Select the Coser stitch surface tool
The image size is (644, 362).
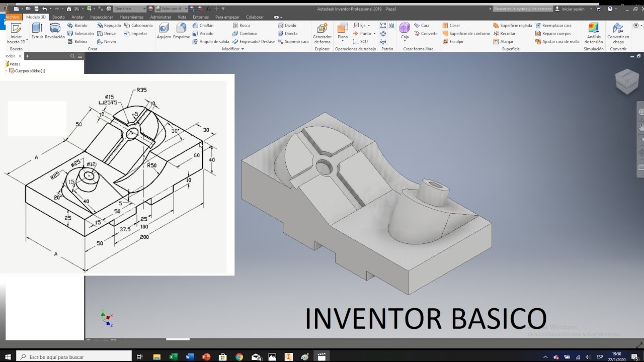pyautogui.click(x=451, y=25)
